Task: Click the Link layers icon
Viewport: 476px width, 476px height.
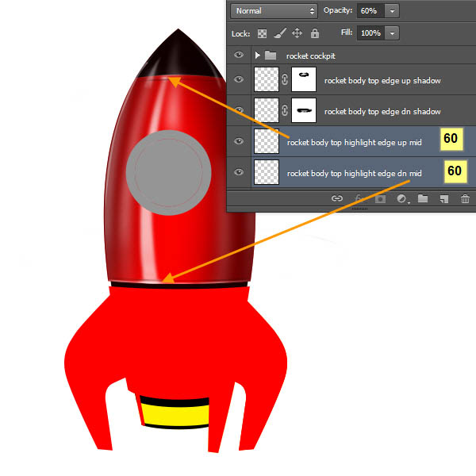Action: [337, 199]
